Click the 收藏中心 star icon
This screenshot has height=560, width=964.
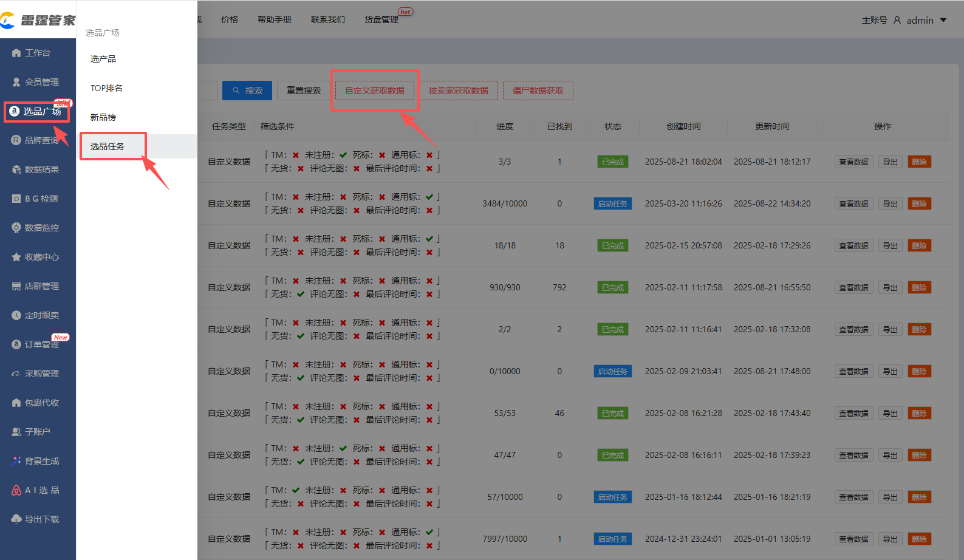(x=16, y=257)
